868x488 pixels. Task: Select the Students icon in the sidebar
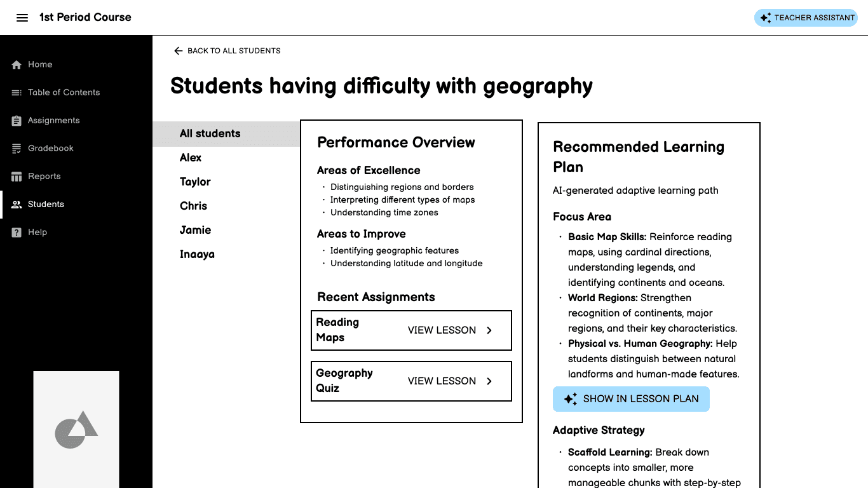(x=15, y=204)
